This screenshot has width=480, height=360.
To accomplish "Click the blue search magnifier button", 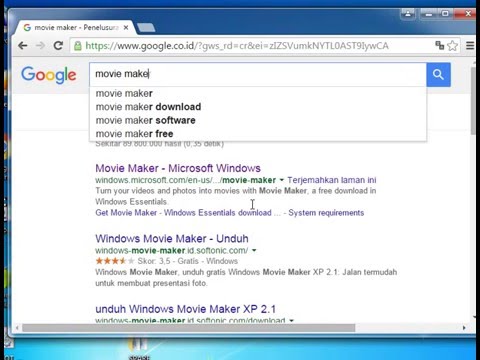I will coord(438,75).
